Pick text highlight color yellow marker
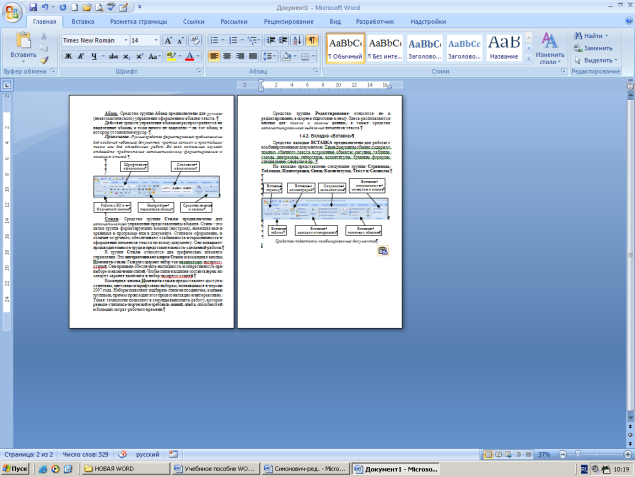Viewport: 635px width, 477px height. (x=171, y=56)
